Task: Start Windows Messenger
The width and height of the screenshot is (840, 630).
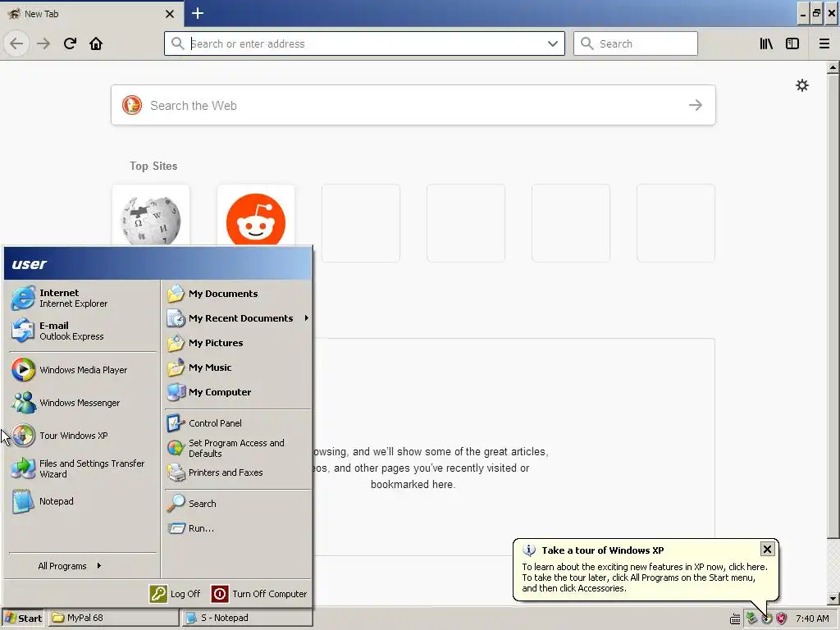Action: click(x=83, y=402)
